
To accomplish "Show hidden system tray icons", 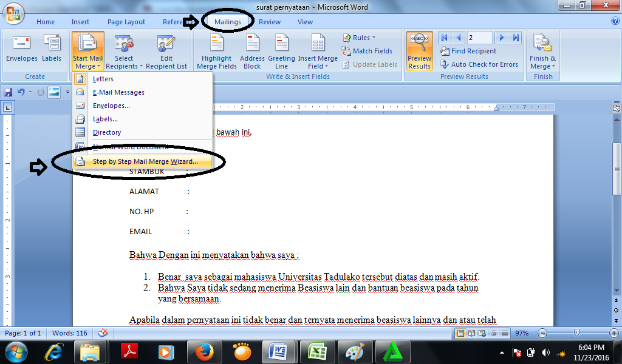I will pos(502,352).
